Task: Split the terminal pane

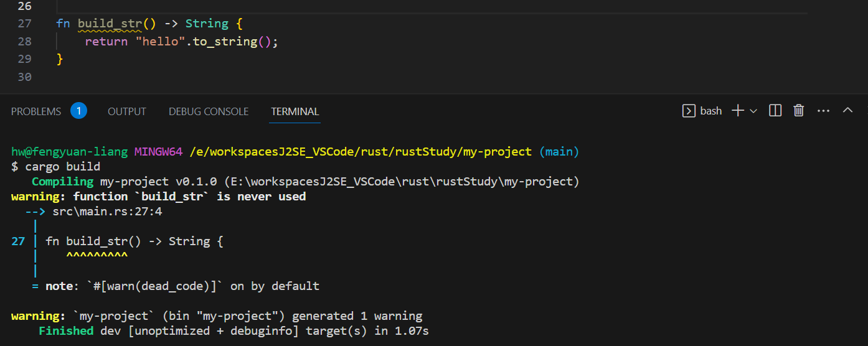Action: [x=775, y=111]
